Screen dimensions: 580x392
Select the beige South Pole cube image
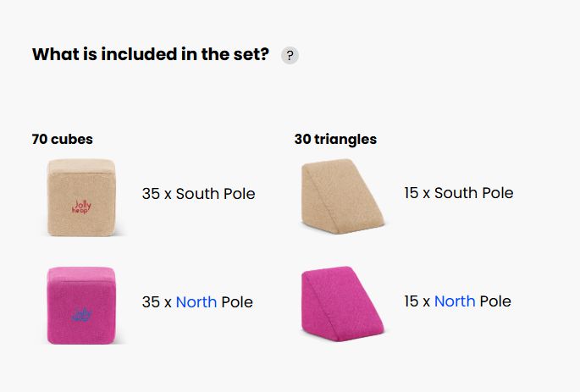coord(82,195)
